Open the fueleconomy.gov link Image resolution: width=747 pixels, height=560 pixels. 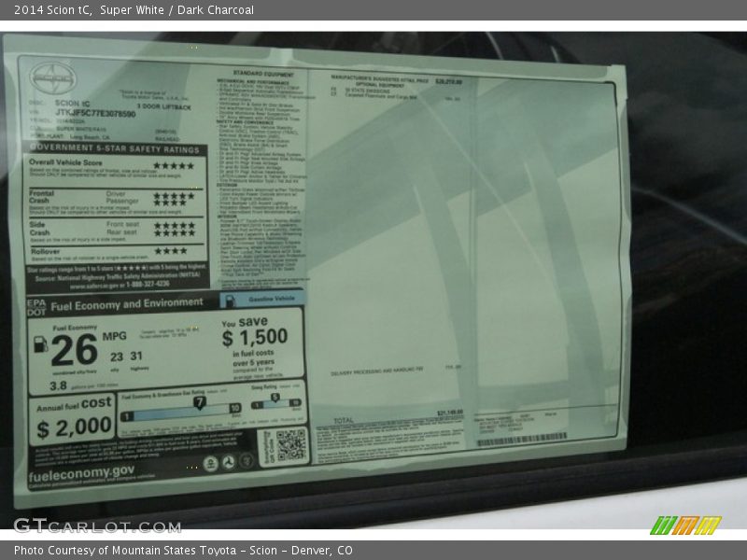[81, 470]
